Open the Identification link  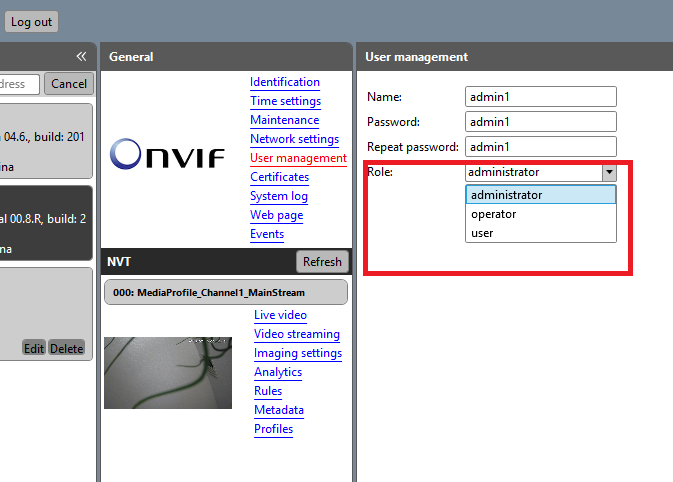tap(285, 82)
